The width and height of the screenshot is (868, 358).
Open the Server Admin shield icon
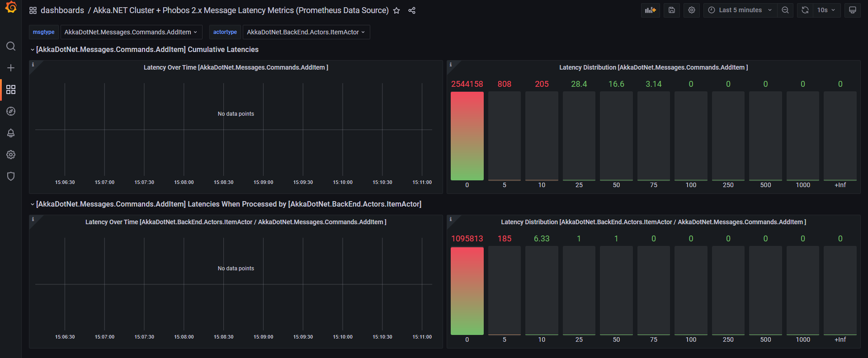[x=11, y=176]
